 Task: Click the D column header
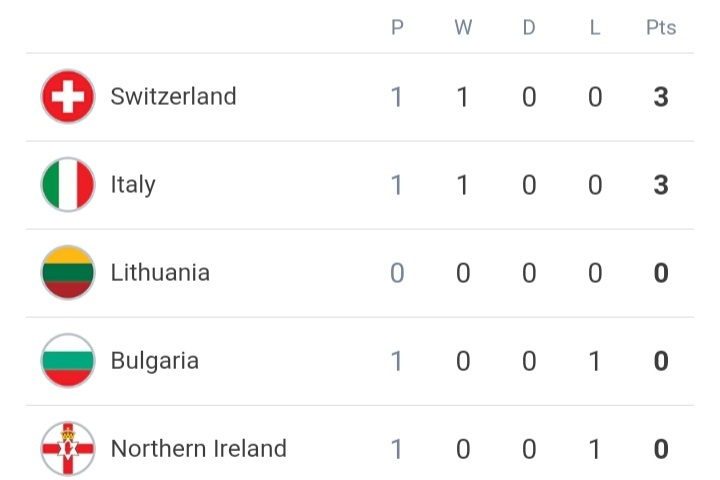[529, 28]
